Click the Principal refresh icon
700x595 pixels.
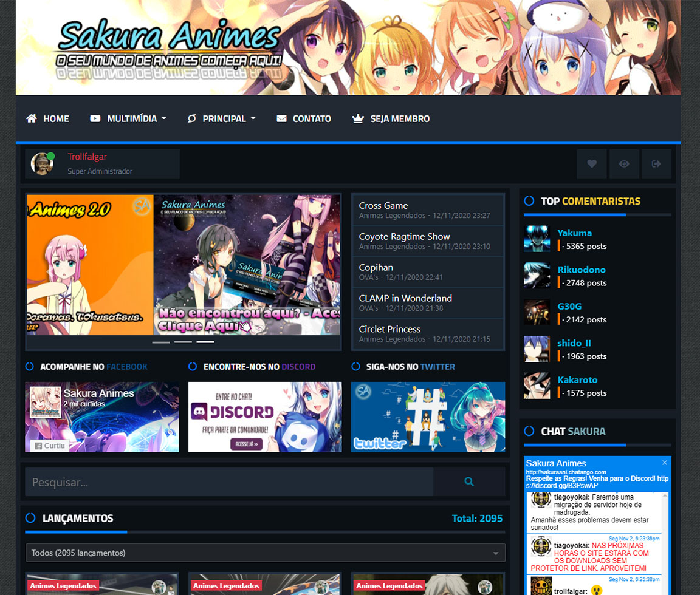coord(192,118)
